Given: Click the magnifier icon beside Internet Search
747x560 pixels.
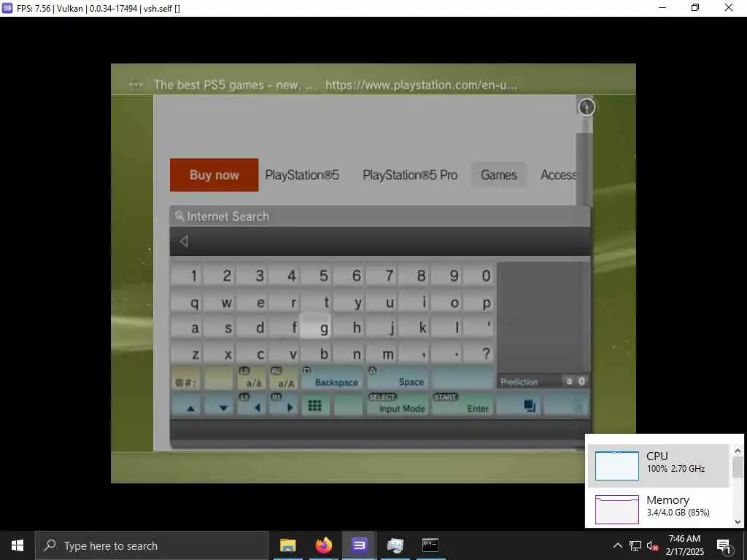Looking at the screenshot, I should 179,216.
